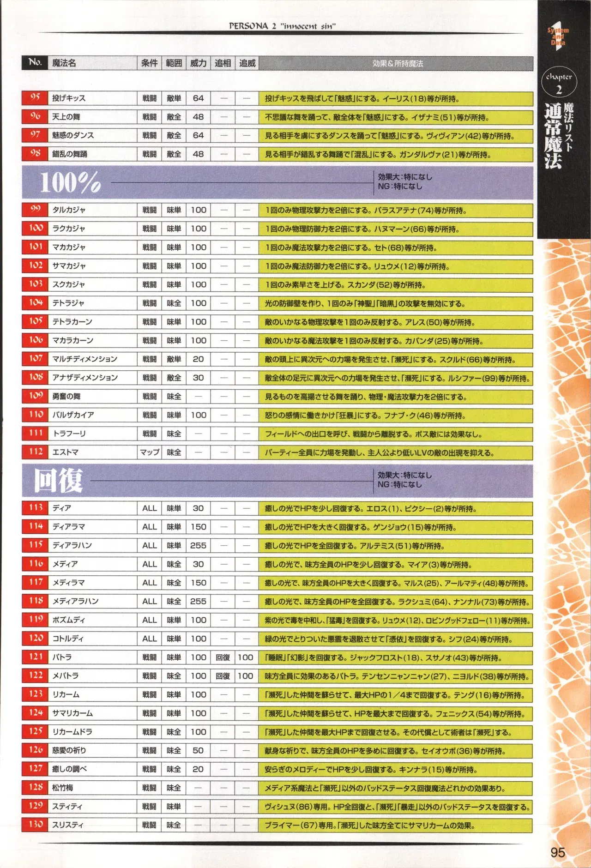Click power value 255 in the ディアラハン row
Viewport: 591px width, 868px height.
tap(198, 546)
